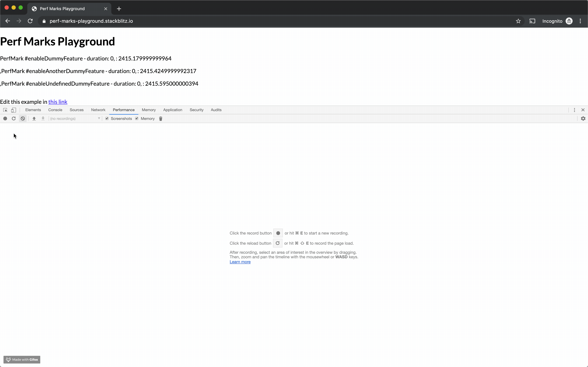
Task: Click the record button in the instructions text
Action: [278, 233]
